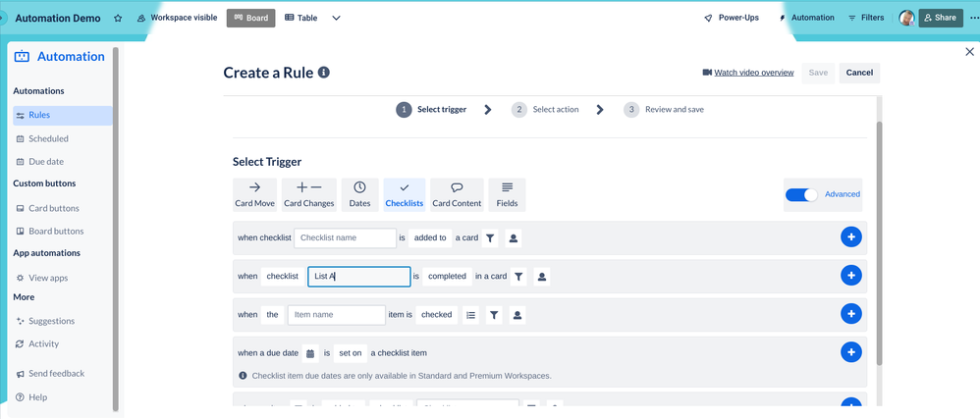Go to step 2 Select action
The height and width of the screenshot is (419, 980).
click(x=545, y=110)
